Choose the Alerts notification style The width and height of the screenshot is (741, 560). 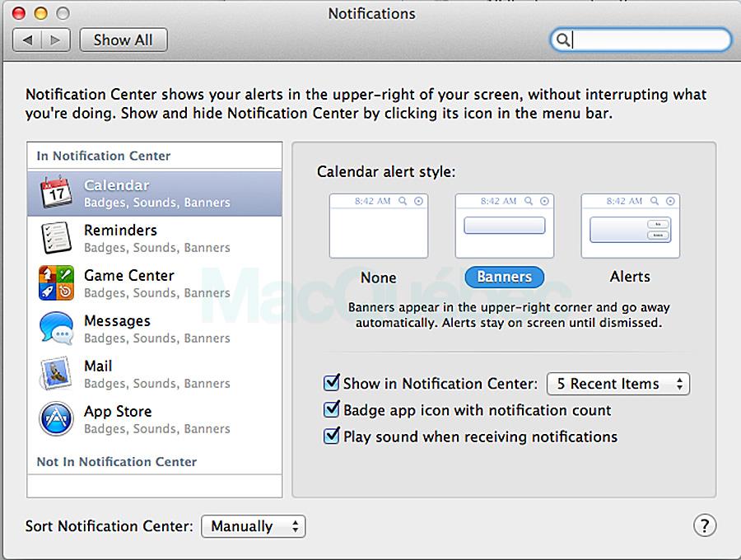click(x=630, y=225)
